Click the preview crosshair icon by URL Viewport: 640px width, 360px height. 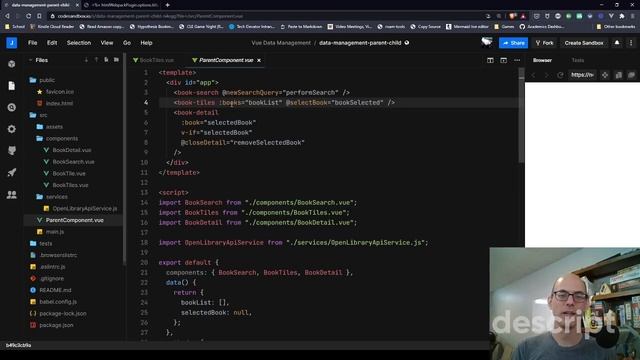coord(604,75)
